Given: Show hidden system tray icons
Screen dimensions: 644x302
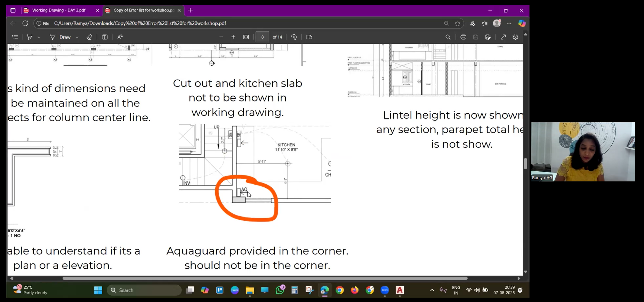Looking at the screenshot, I should coord(432,290).
